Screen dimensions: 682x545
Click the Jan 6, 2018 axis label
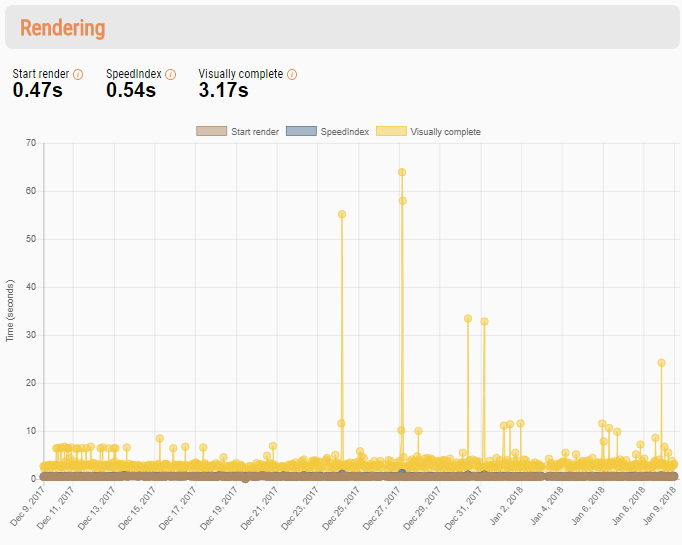588,506
